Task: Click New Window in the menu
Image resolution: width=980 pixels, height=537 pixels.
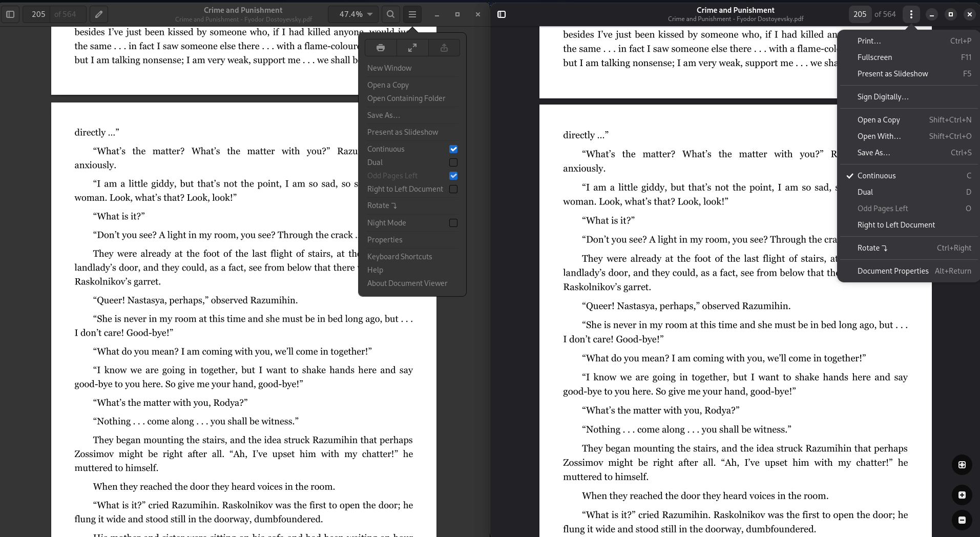Action: 388,68
